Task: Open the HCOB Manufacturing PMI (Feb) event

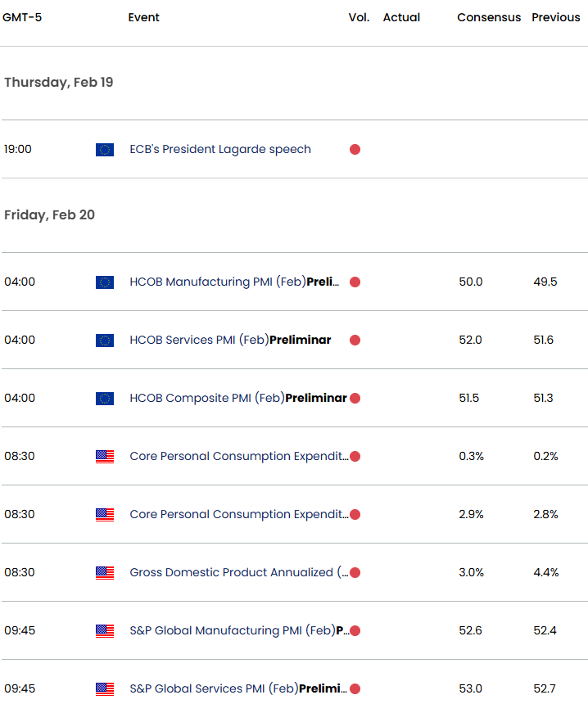Action: coord(233,282)
